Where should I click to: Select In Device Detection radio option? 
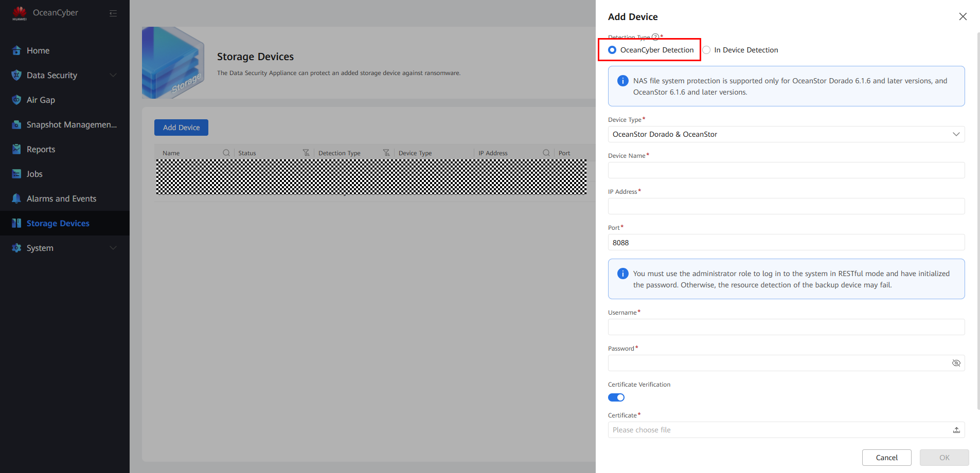[707, 50]
